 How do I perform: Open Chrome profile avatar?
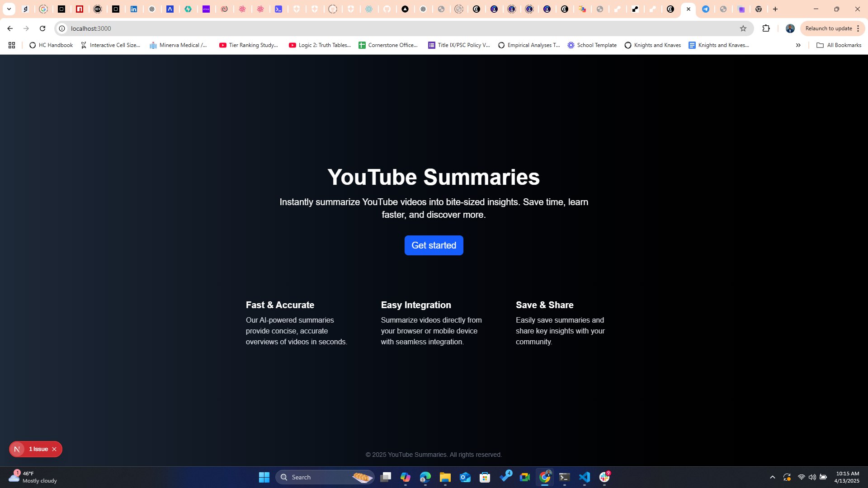click(790, 28)
